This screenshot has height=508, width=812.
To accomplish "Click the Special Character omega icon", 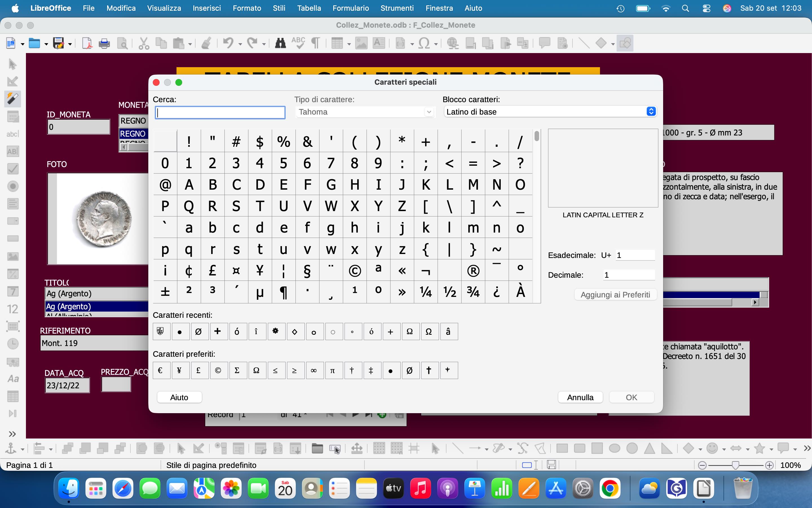I will tap(424, 43).
